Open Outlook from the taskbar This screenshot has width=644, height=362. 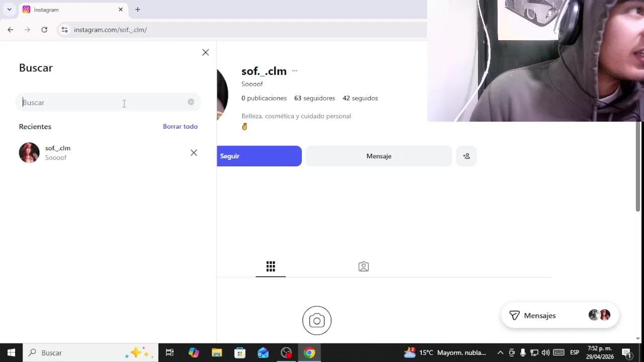coord(263,352)
